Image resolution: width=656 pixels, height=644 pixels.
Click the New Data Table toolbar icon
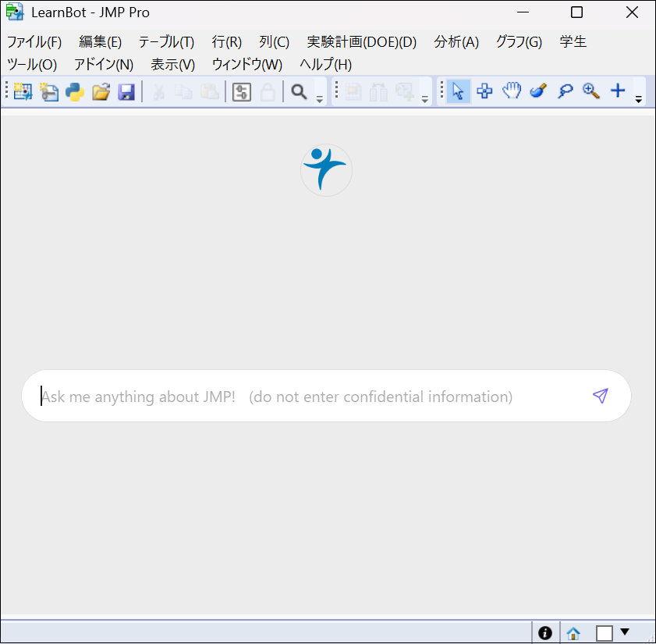click(x=23, y=91)
